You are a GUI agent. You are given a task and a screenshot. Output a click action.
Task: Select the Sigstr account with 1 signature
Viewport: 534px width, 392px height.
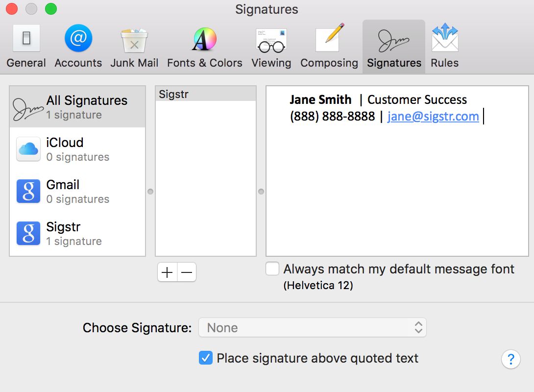[77, 234]
